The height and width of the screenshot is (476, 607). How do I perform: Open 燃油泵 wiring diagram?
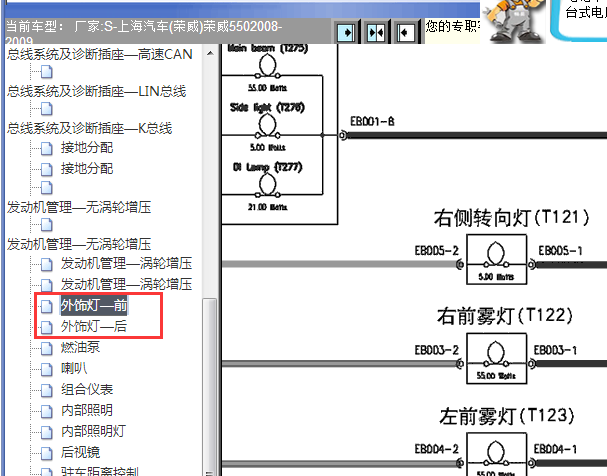click(80, 347)
